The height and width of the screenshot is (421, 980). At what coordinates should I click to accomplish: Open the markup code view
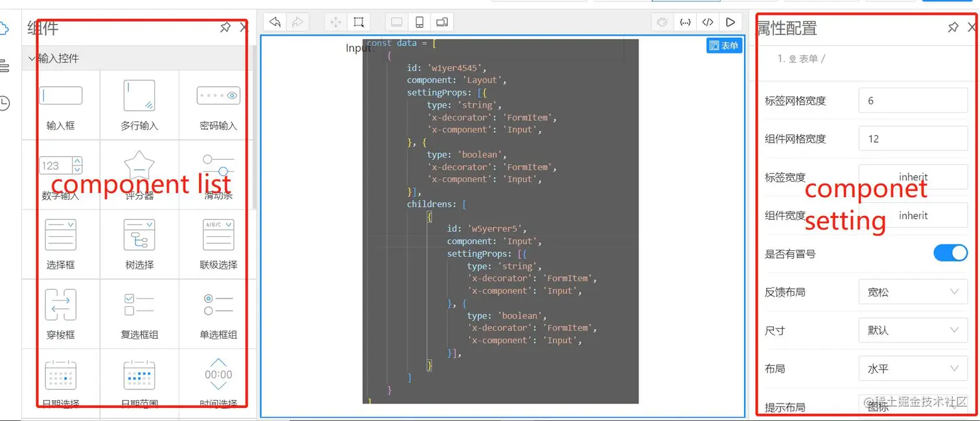click(x=708, y=22)
